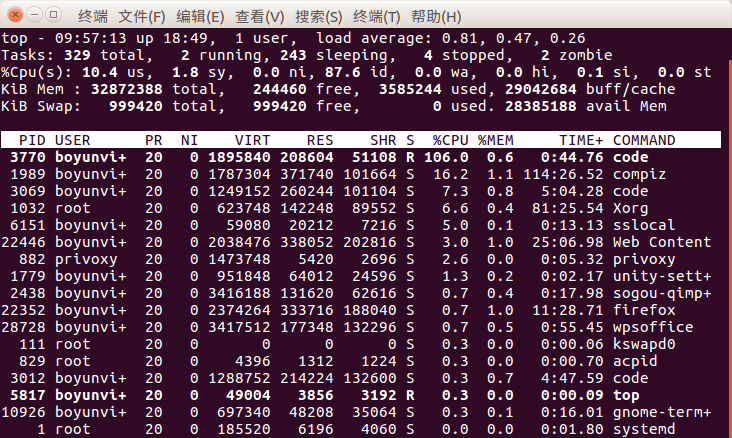
Task: Click the acpid command name
Action: (635, 361)
